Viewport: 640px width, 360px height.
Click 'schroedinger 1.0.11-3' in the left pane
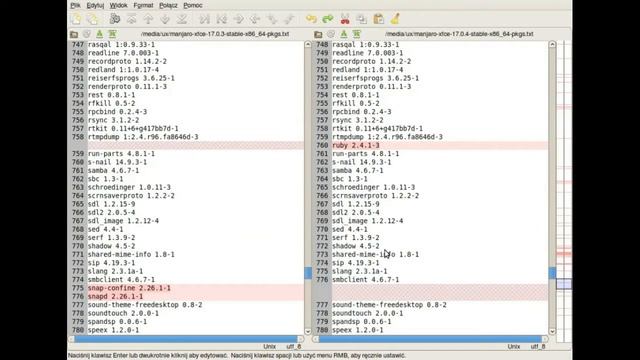[129, 187]
